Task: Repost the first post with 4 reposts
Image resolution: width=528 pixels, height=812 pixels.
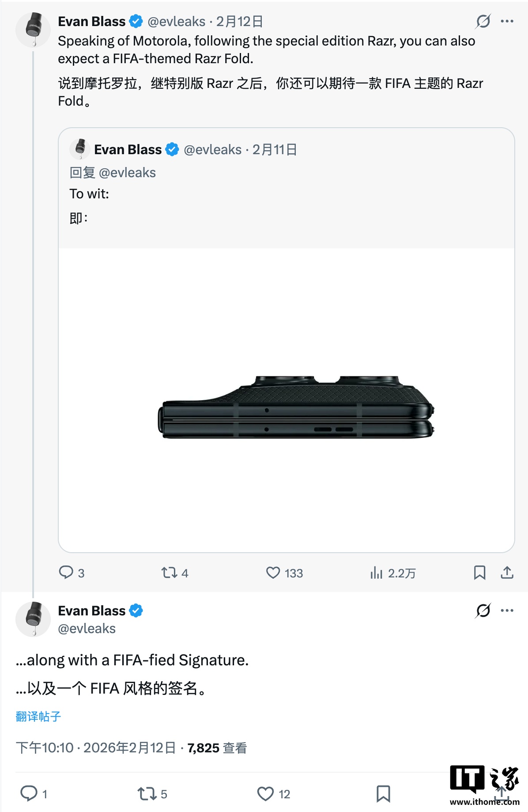Action: click(169, 573)
